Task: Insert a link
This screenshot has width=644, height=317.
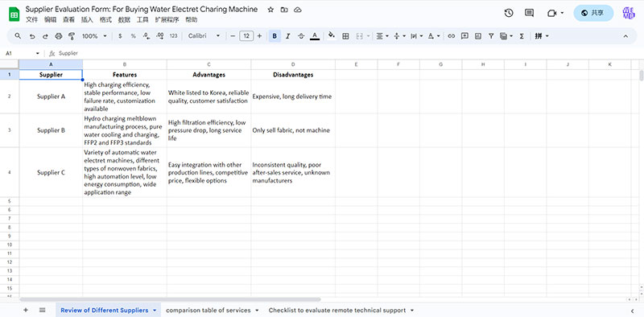Action: [x=451, y=36]
